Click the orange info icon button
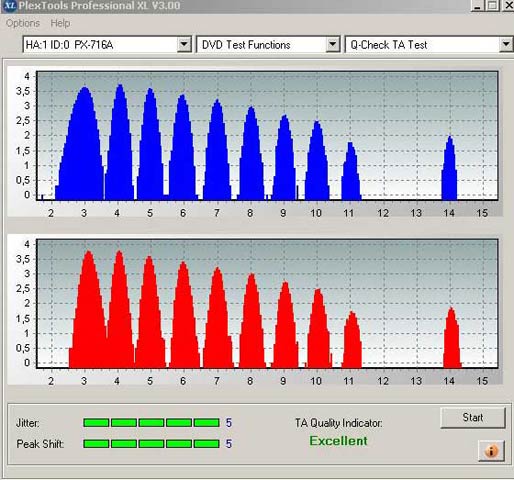514x480 pixels. [492, 451]
